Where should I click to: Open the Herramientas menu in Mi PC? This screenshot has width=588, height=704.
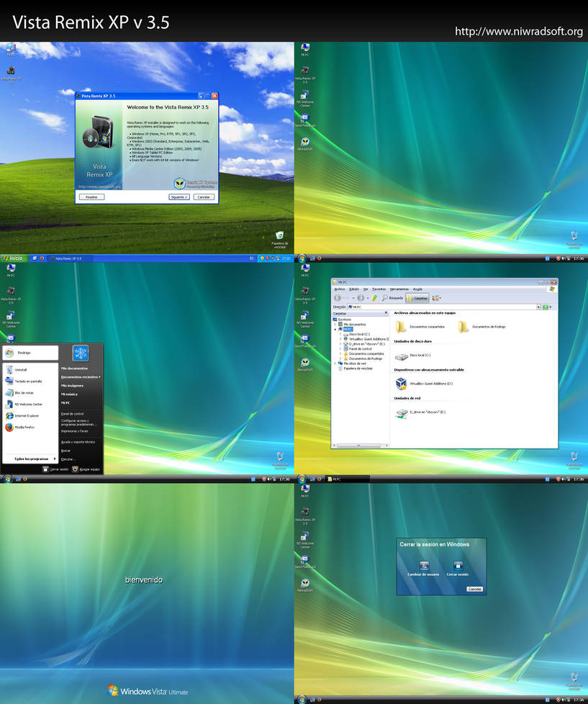point(399,289)
